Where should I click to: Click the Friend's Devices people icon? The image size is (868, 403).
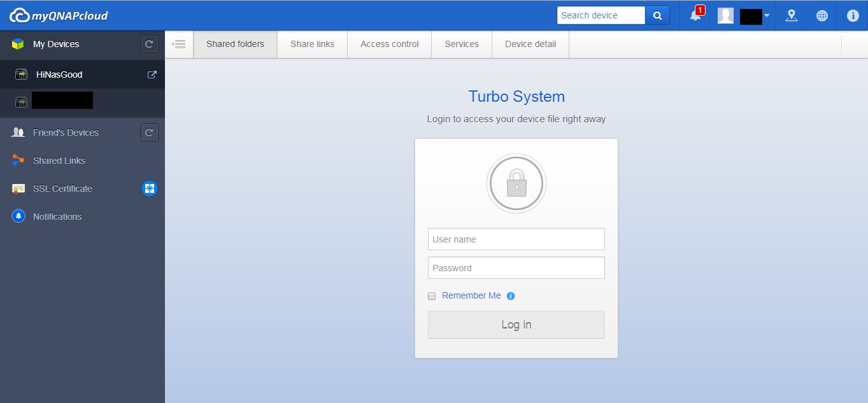pos(18,132)
